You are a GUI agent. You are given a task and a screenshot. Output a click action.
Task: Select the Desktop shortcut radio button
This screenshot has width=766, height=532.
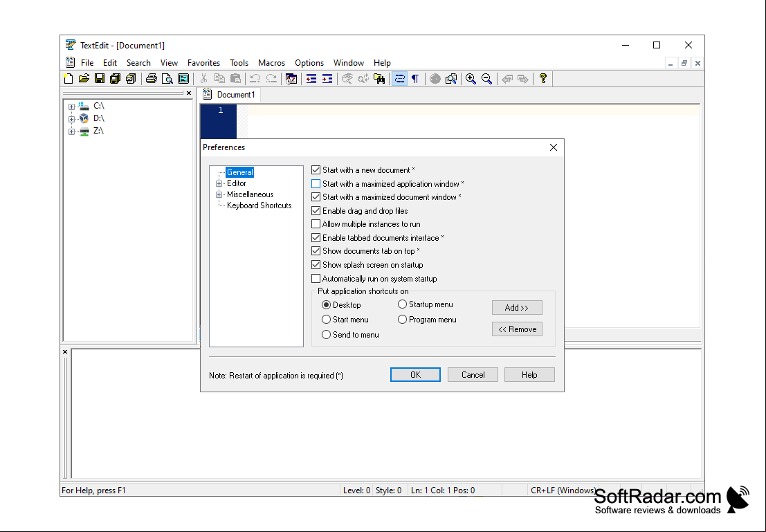point(327,305)
